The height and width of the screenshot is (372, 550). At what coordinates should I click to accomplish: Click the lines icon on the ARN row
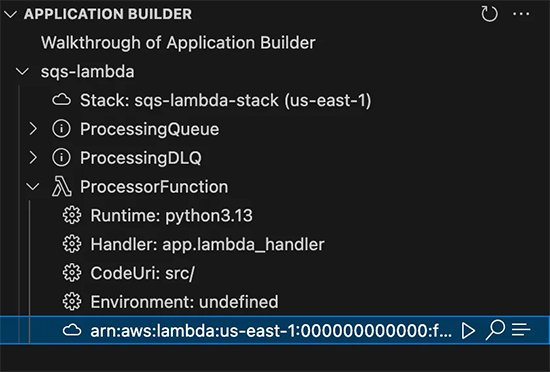[x=521, y=330]
